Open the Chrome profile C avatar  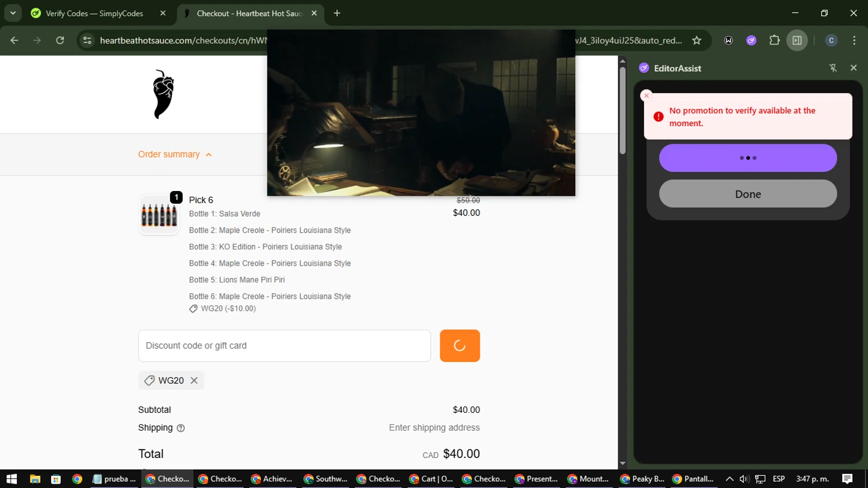[831, 40]
